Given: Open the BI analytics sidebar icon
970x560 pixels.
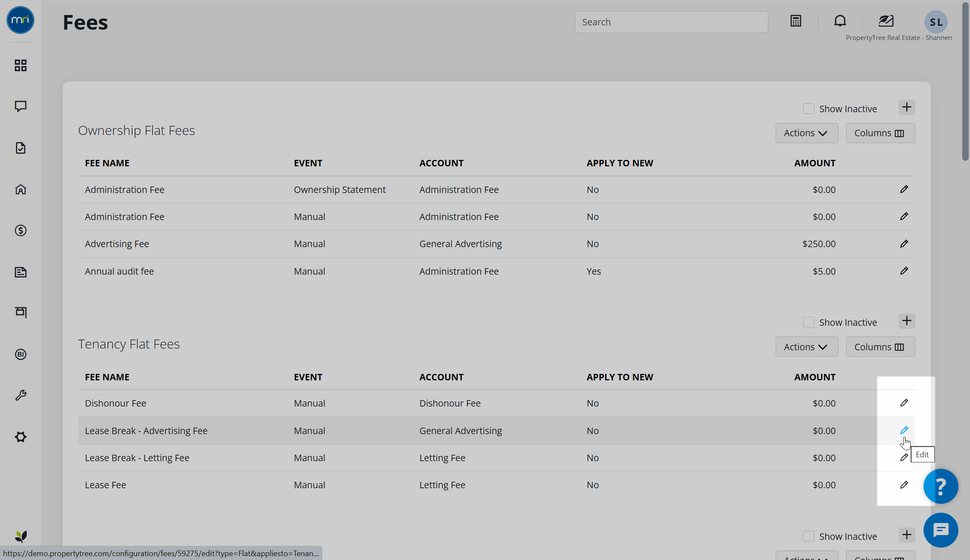Looking at the screenshot, I should coord(20,354).
